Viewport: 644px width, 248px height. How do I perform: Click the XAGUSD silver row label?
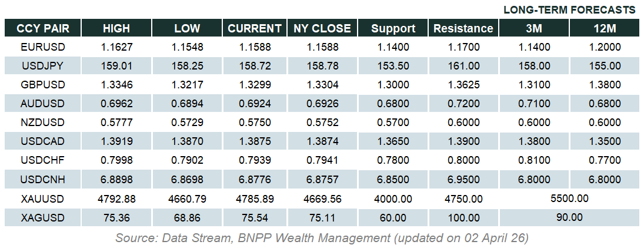(42, 218)
